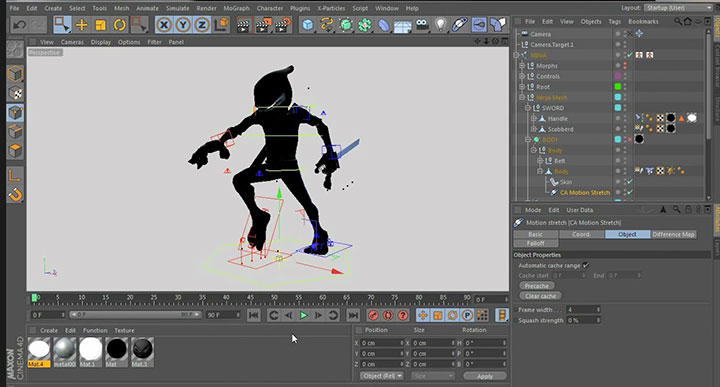The height and width of the screenshot is (387, 720).
Task: Add a floor environment object
Action: click(402, 26)
